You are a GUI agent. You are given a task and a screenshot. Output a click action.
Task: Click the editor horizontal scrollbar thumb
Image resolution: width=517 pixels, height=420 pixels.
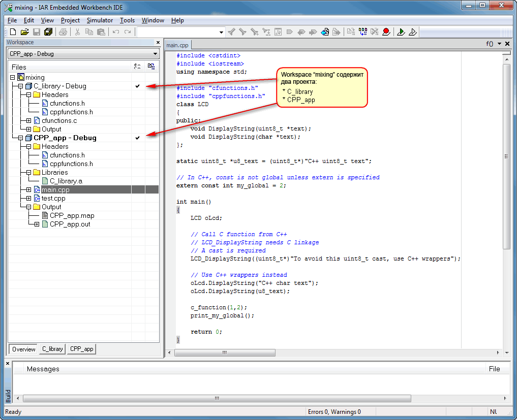click(225, 352)
